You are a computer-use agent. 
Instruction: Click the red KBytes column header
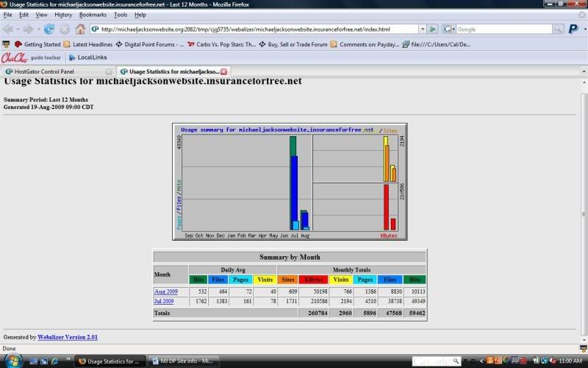click(313, 280)
